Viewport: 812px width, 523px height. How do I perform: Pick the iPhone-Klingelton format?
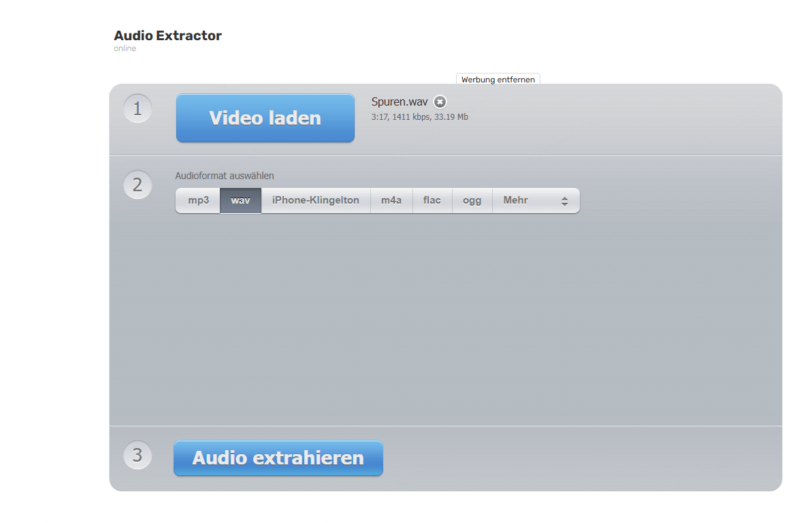(x=315, y=201)
